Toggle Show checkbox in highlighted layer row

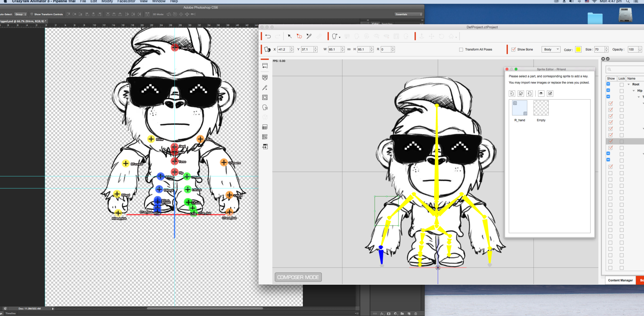click(x=610, y=141)
